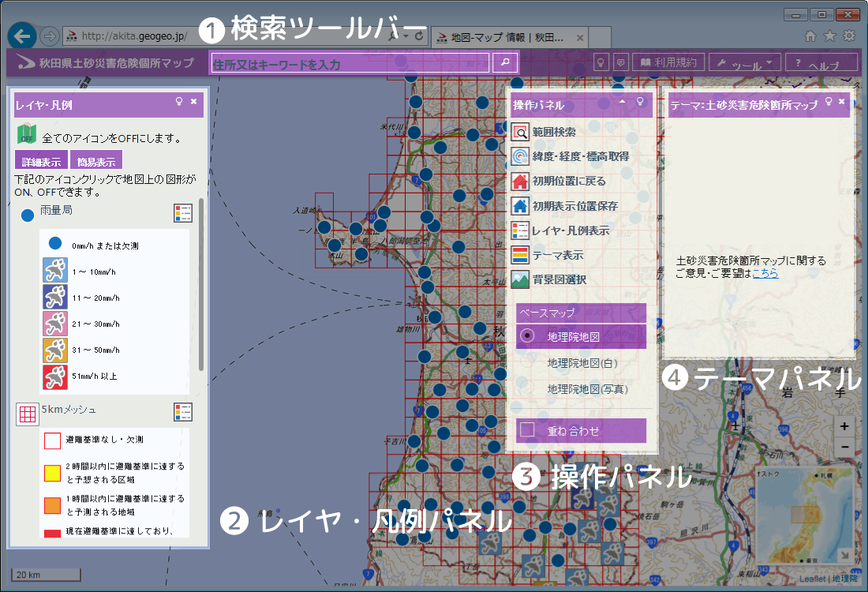Toggle the 5kmメッシュ grid layer icon

pos(27,414)
